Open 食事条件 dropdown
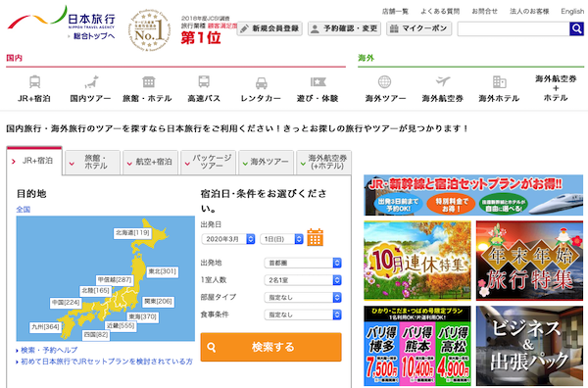This screenshot has height=388, width=588. (303, 315)
